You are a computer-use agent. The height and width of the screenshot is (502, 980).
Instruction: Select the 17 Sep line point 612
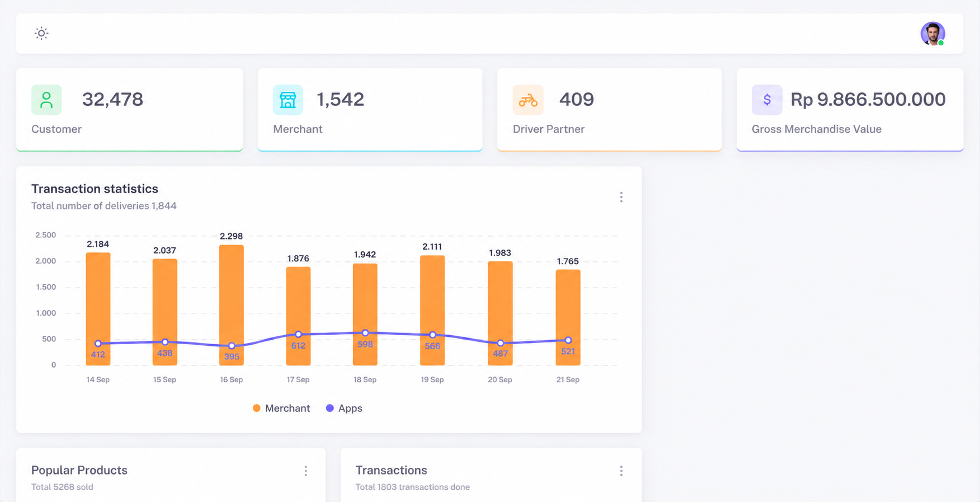298,334
